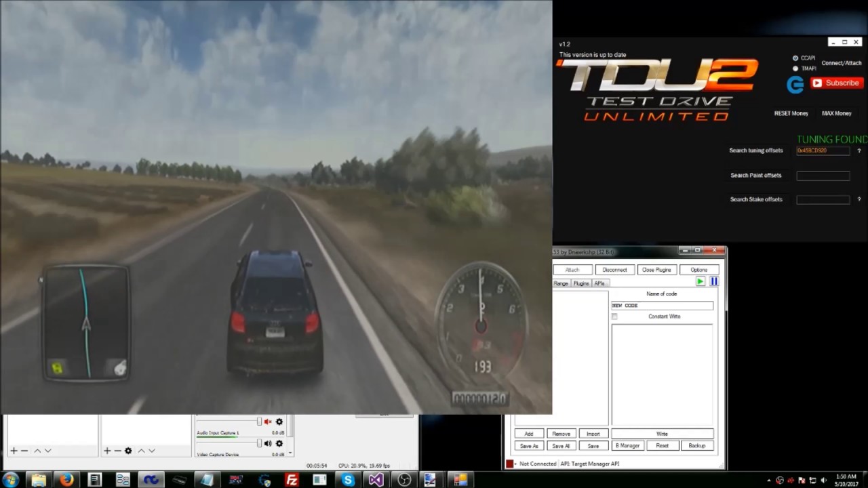Viewport: 868px width, 488px height.
Task: Open settings gear for first OBS mixer track
Action: coord(279,422)
